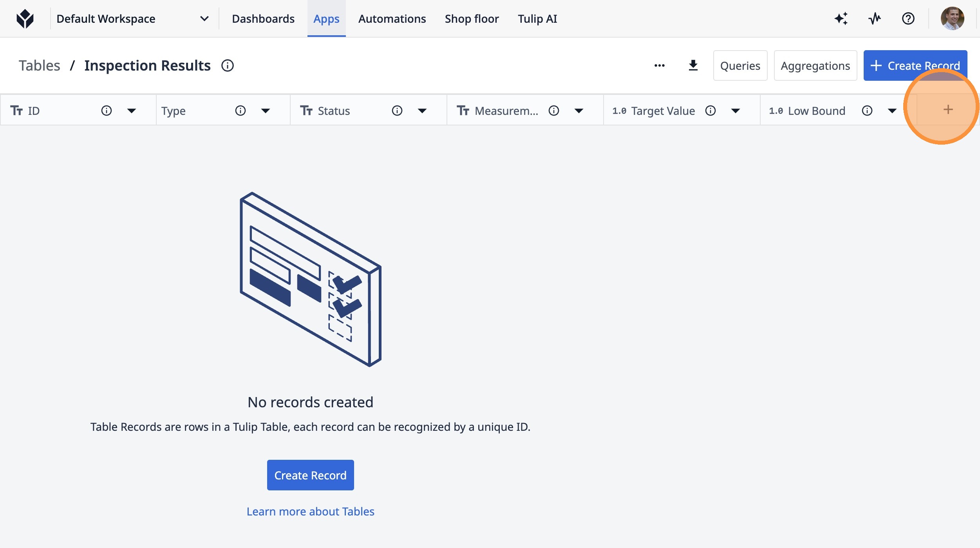Show info for the Status column

click(397, 111)
